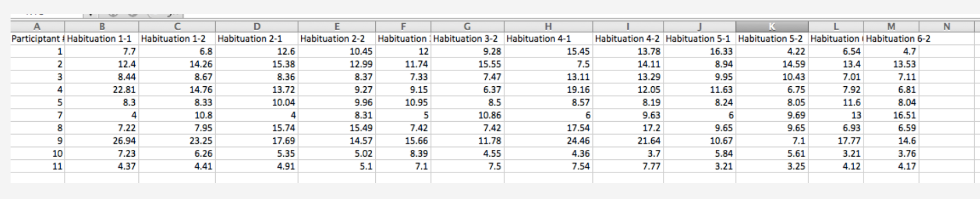Click the 'Habituation 4-2' header cell
Image resolution: width=980 pixels, height=199 pixels.
coord(628,39)
